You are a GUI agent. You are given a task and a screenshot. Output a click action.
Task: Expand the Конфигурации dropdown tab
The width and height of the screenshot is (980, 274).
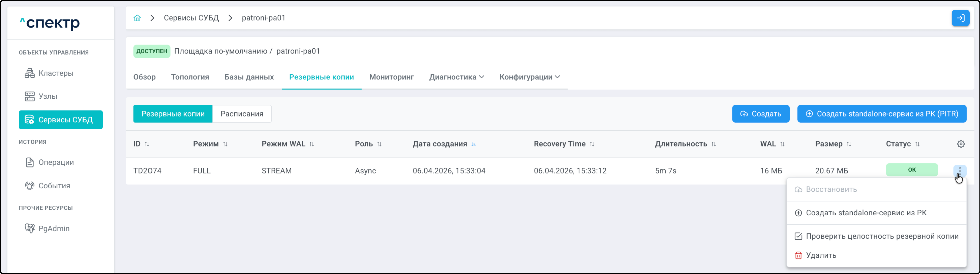pyautogui.click(x=529, y=77)
